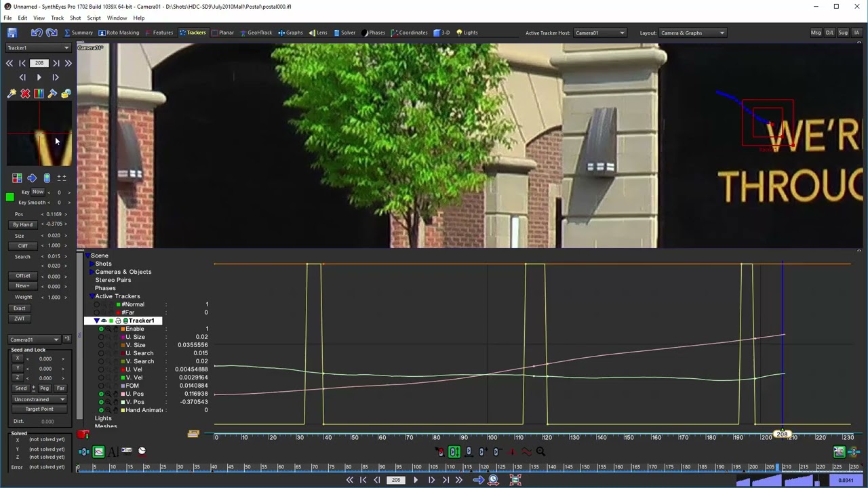Open the Tracker1 selector dropdown

38,48
